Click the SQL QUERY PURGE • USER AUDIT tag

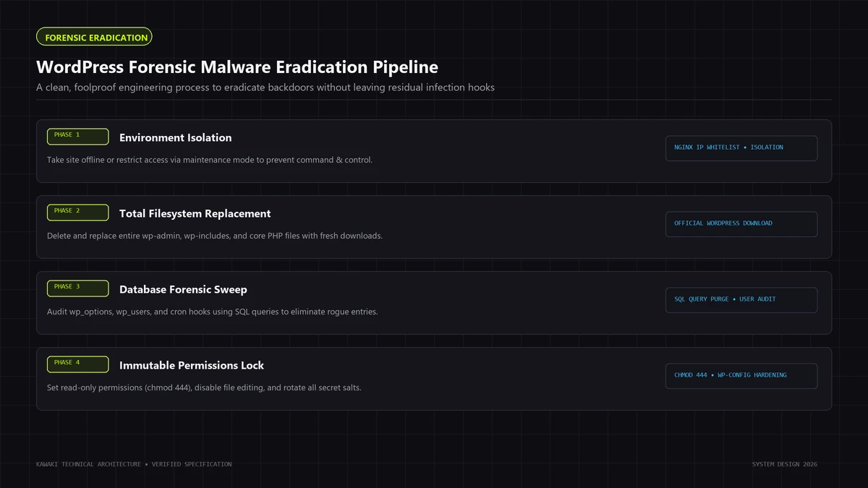click(x=741, y=300)
